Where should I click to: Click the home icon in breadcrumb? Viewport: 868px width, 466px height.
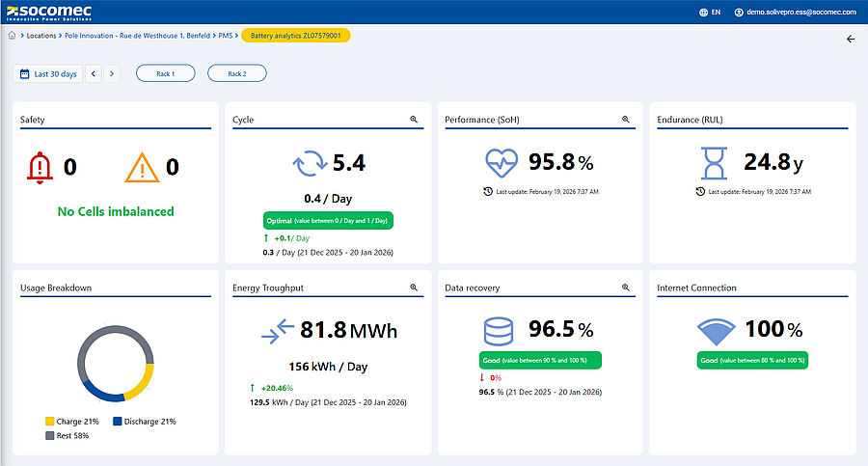click(x=12, y=36)
